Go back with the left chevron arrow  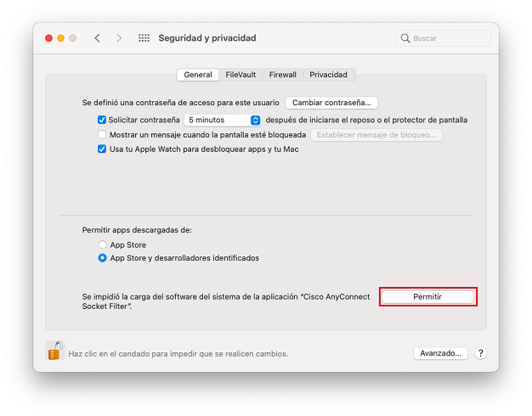click(x=97, y=38)
